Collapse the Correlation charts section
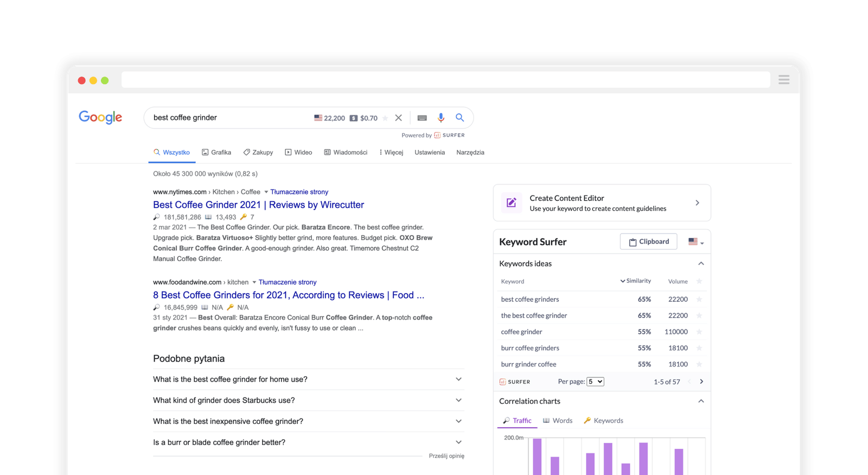The width and height of the screenshot is (868, 475). pos(701,401)
